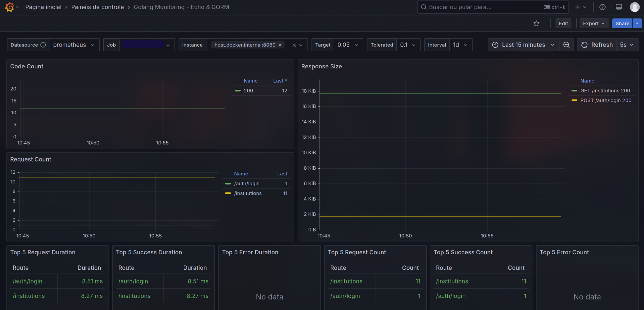This screenshot has width=644, height=310.
Task: Click the zoom out time range icon
Action: [566, 45]
